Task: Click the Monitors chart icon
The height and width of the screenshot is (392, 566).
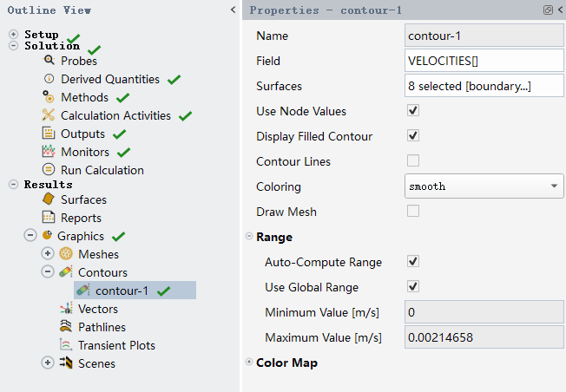Action: [x=49, y=152]
